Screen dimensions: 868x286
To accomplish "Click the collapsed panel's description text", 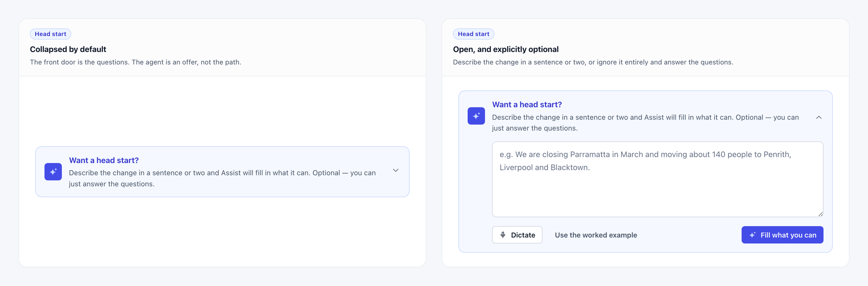I will pos(222,178).
